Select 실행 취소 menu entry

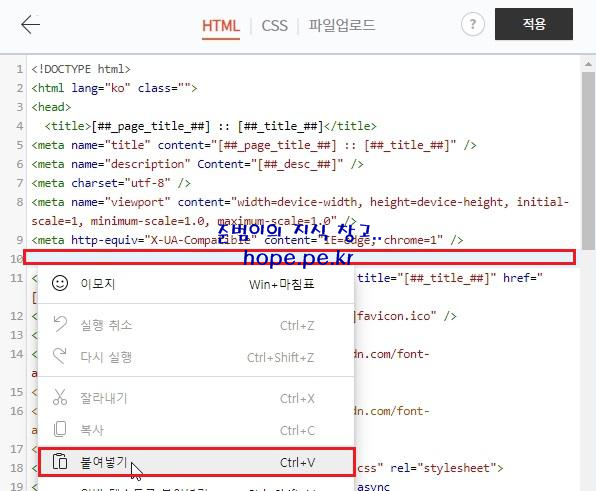(x=196, y=325)
